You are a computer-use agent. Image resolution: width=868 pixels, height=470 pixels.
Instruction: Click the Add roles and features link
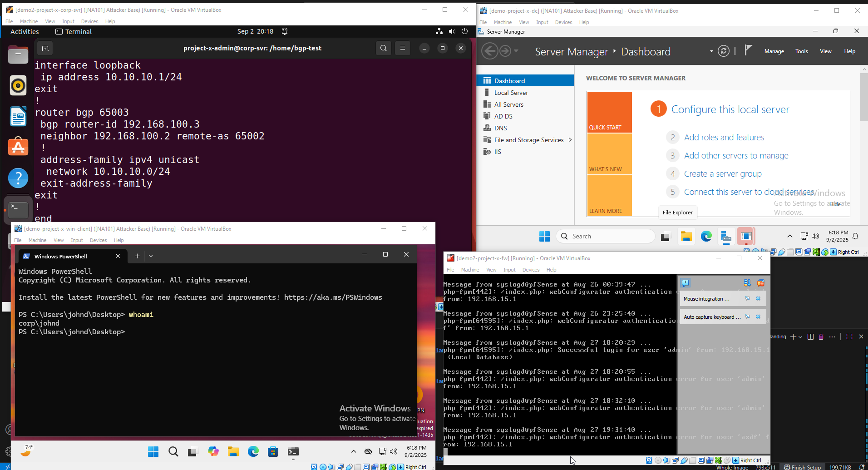(x=724, y=137)
